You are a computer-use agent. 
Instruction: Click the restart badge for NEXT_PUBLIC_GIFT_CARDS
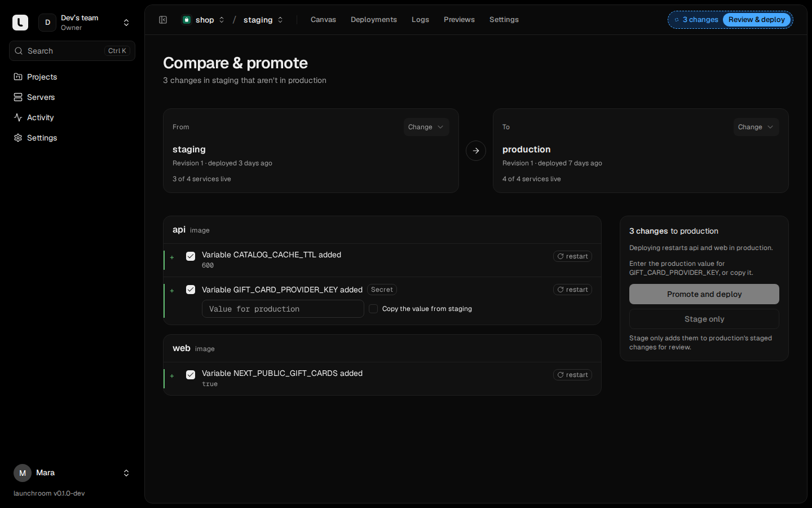tap(572, 375)
